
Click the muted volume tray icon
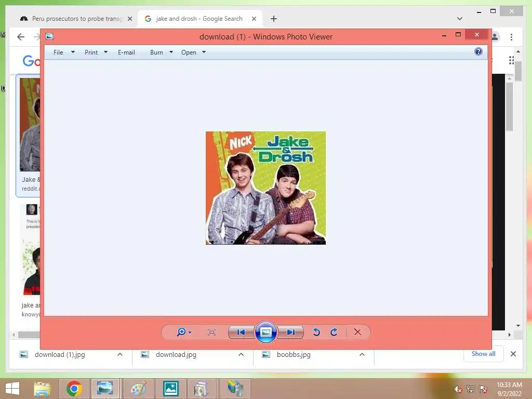click(x=458, y=390)
